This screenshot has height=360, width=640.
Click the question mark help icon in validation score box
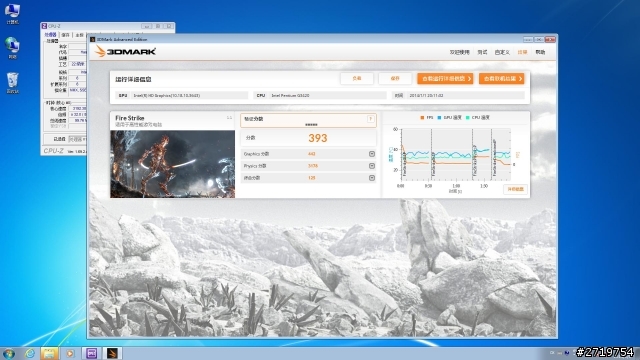point(370,119)
